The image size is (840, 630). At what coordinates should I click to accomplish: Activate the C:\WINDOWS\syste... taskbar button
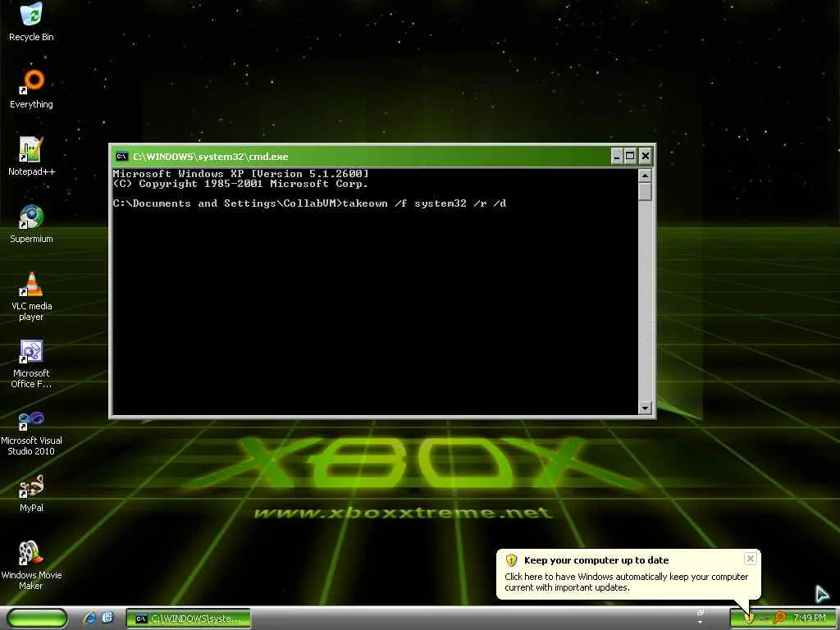188,619
